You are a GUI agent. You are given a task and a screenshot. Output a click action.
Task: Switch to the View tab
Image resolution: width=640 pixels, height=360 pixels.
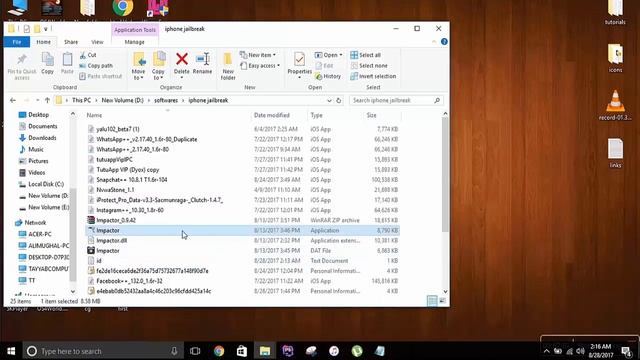coord(97,42)
